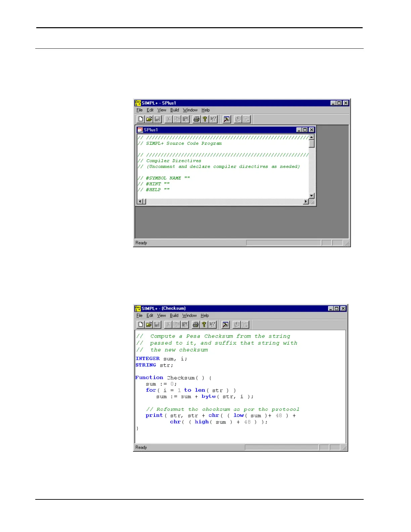Click '#SYMBOL_NAME' comment line in SPlus1 editor

[164, 178]
